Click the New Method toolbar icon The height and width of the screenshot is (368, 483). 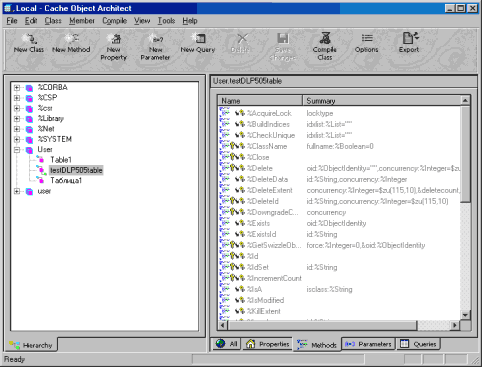71,39
